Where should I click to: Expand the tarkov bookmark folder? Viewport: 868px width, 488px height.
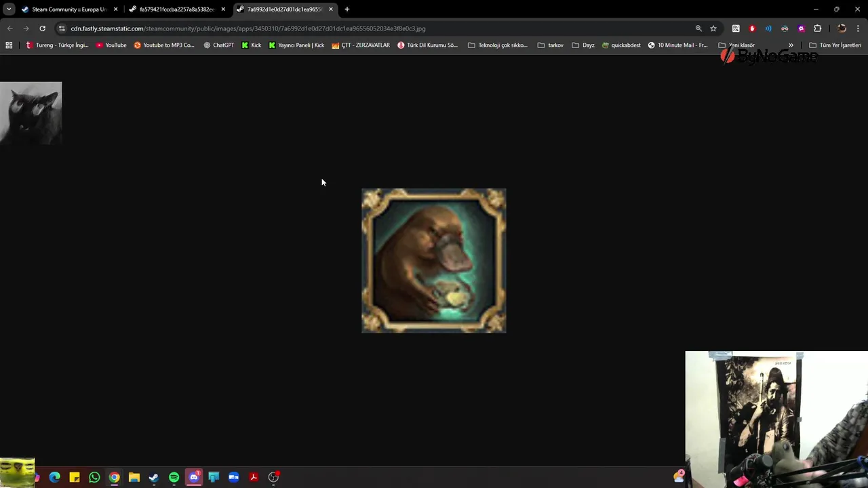tap(550, 45)
